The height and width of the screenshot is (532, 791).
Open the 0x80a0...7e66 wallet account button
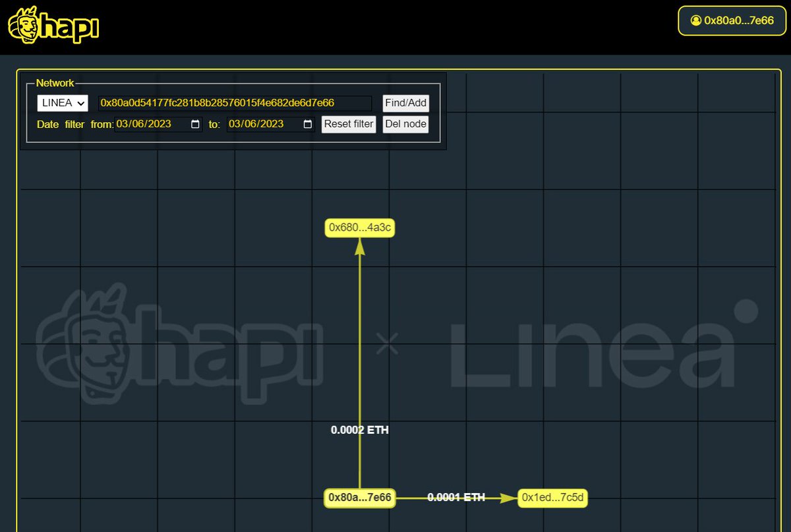[732, 20]
